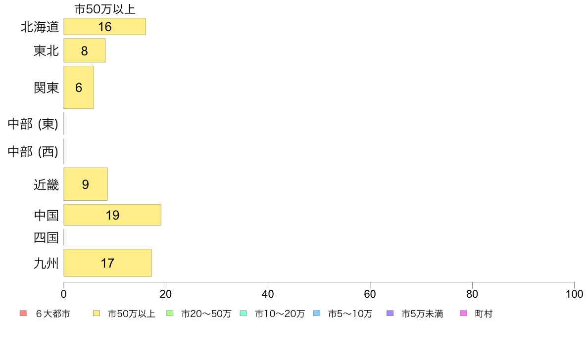Click the red 6大都市 legend swatch
The height and width of the screenshot is (364, 588).
tap(23, 314)
